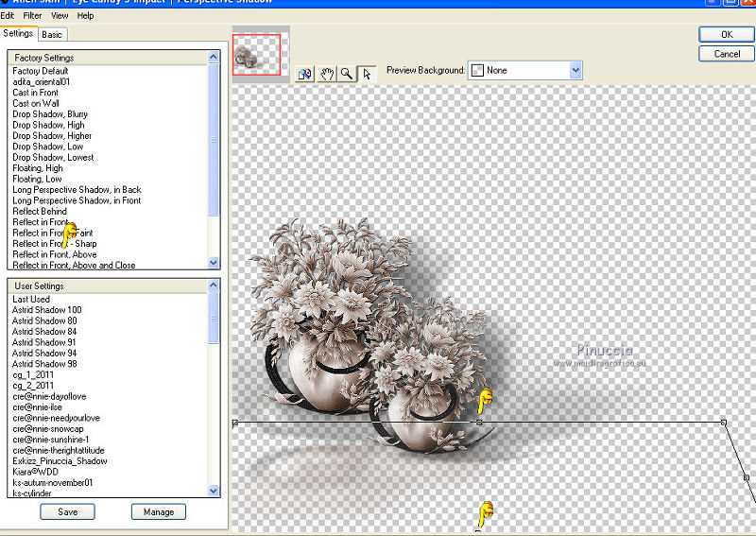Select Exkizz_Pinuccia_Shadow setting
The width and height of the screenshot is (756, 536).
60,461
